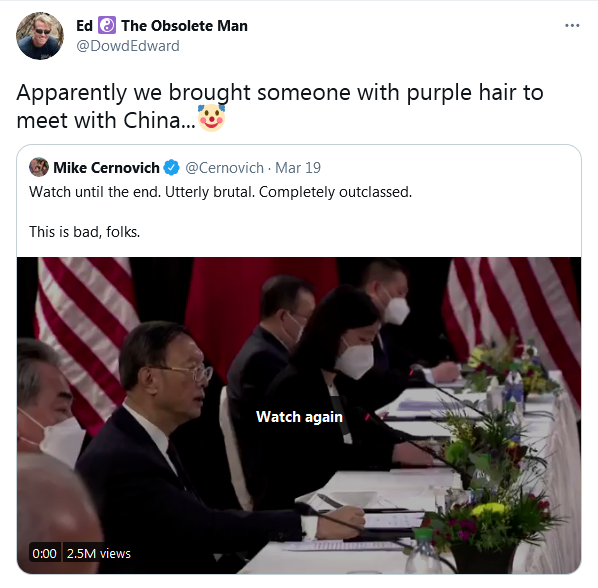The image size is (598, 588).
Task: Open the Mike Cernovich display name
Action: click(x=106, y=168)
